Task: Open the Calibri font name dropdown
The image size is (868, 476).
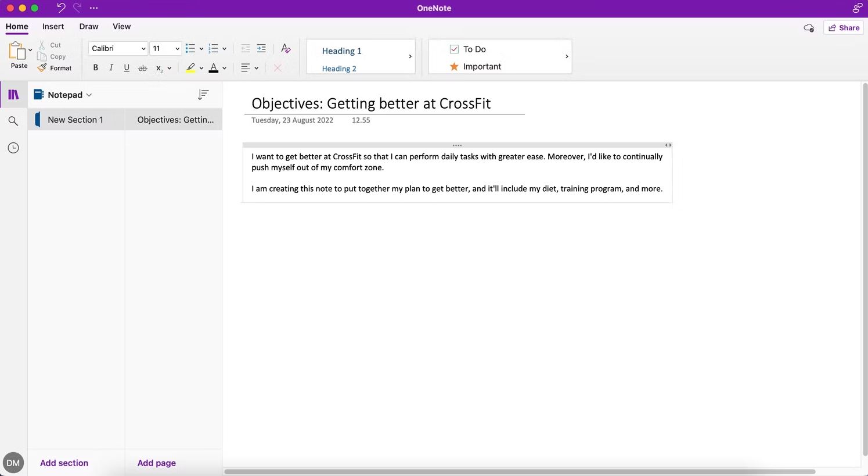Action: [x=118, y=48]
